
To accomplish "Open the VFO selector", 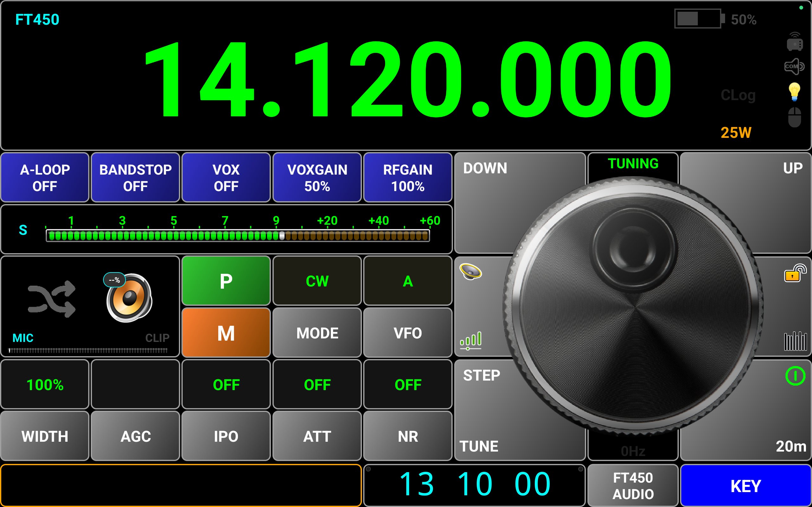I will (x=407, y=333).
